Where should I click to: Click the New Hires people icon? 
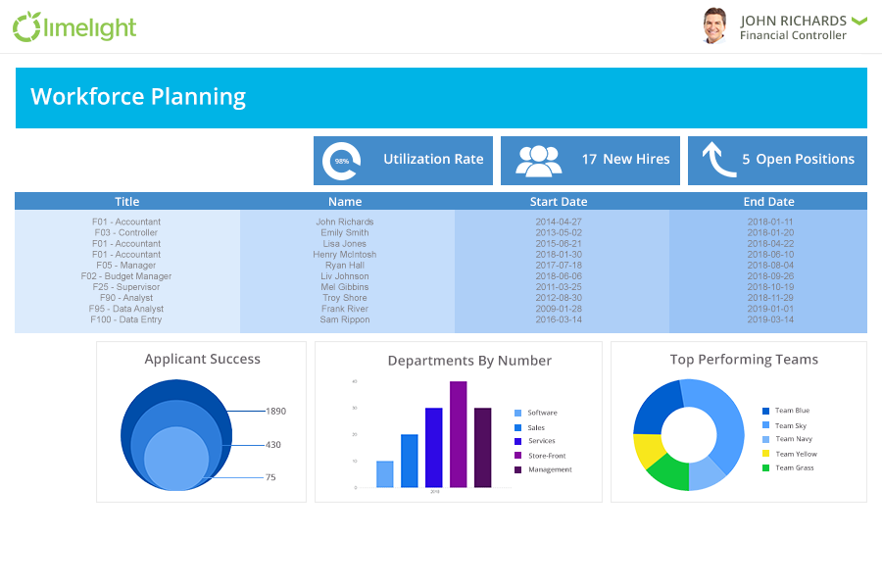[x=538, y=160]
